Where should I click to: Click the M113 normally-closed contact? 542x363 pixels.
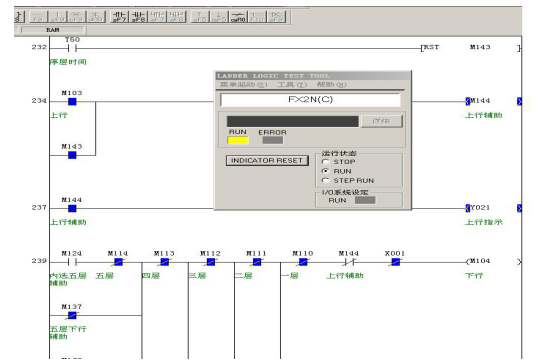[165, 262]
